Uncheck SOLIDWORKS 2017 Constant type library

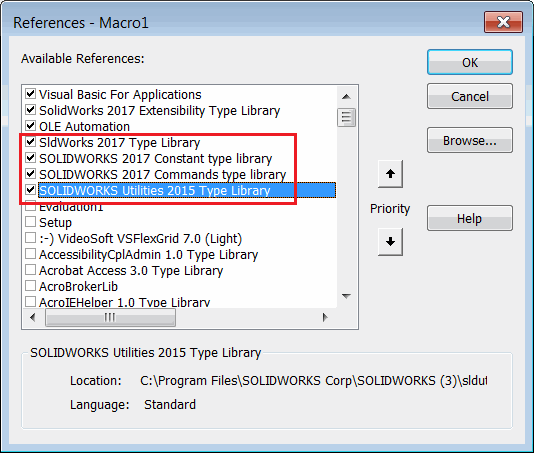click(x=31, y=157)
